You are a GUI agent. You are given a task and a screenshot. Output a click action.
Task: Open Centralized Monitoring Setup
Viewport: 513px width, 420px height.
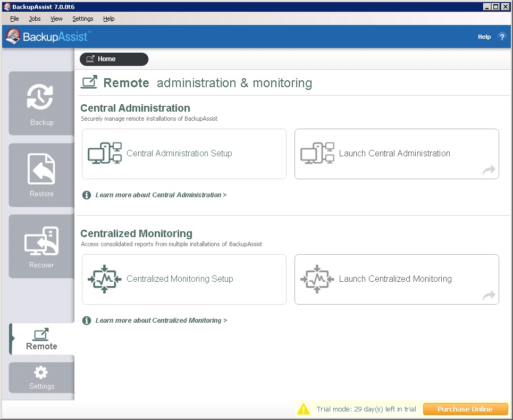coord(184,279)
